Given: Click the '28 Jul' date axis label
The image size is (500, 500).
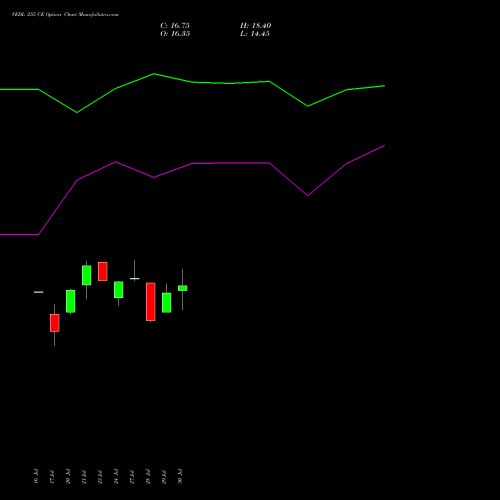Looking at the screenshot, I should pos(148,477).
